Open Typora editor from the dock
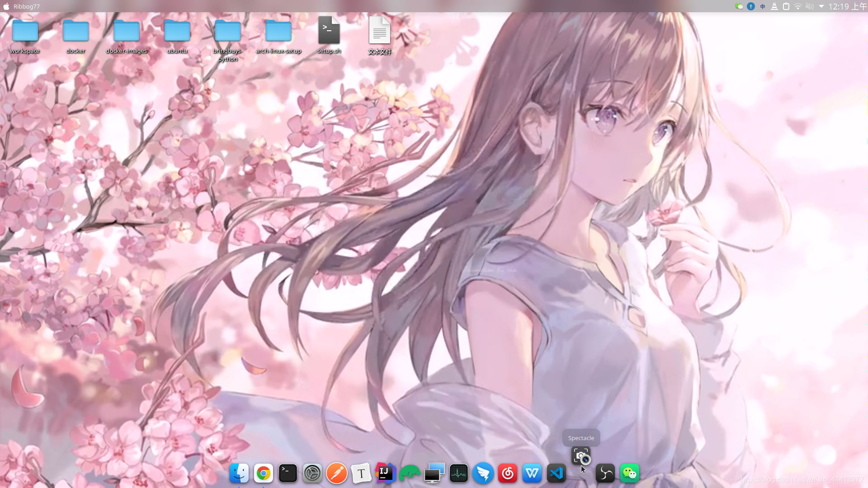Screen dimensions: 868x488 click(x=361, y=473)
